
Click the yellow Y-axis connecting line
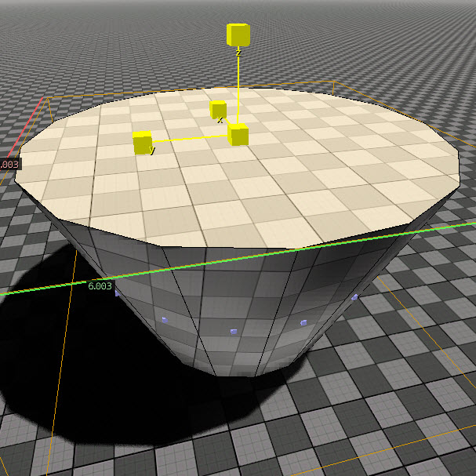tap(190, 139)
